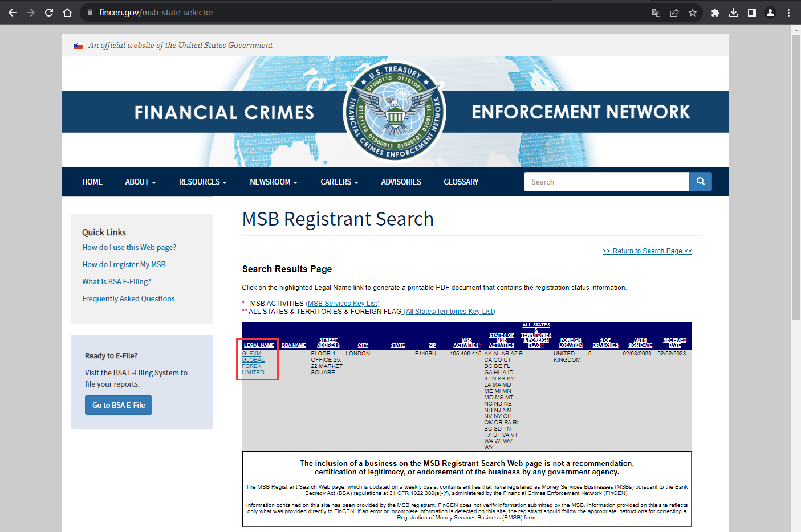This screenshot has width=801, height=532.
Task: Open the browser profile avatar
Action: pos(770,13)
